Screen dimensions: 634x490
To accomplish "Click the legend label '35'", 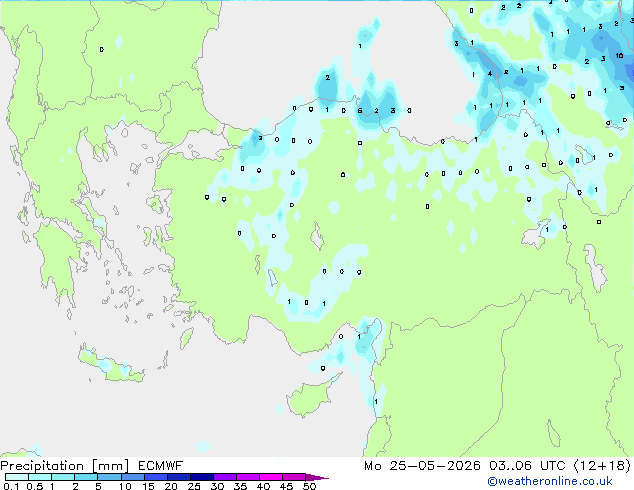I will click(240, 486).
